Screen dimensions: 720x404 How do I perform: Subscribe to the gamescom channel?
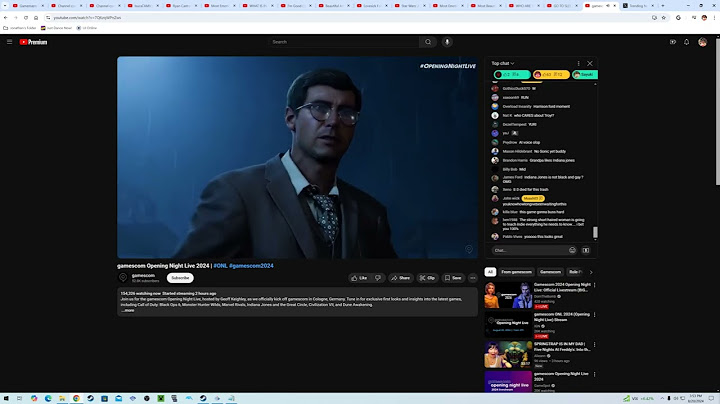pyautogui.click(x=180, y=278)
